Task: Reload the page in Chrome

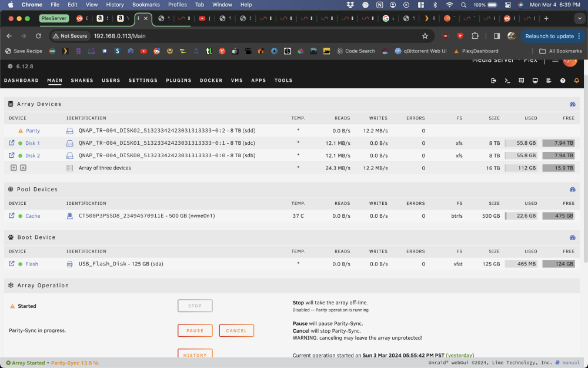Action: pyautogui.click(x=38, y=36)
